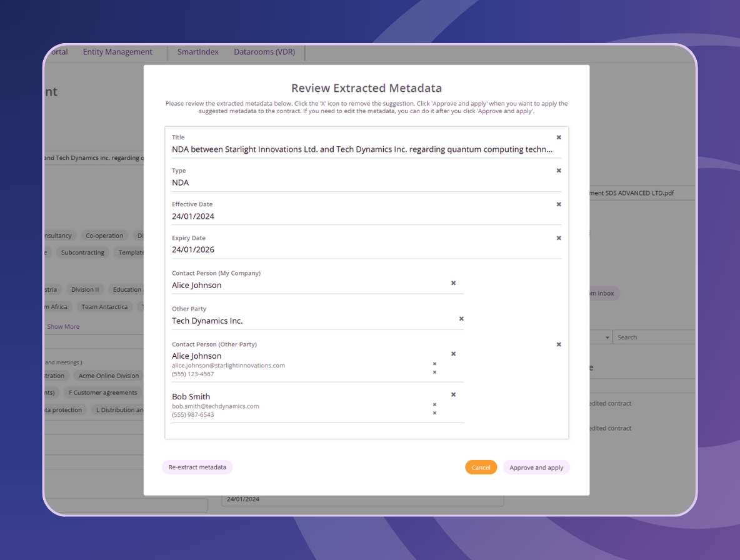The image size is (740, 560).
Task: Remove Bob Smith contact entry
Action: click(454, 394)
